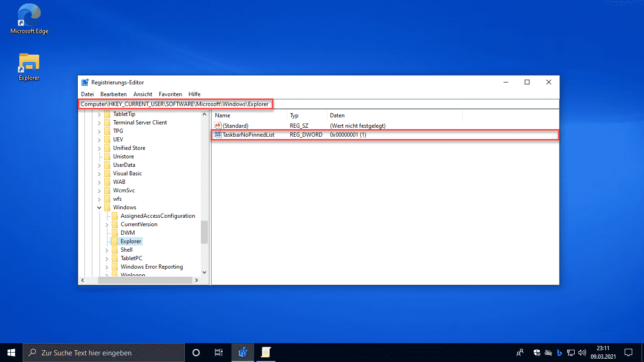Click the Registry Editor taskbar icon
Image resolution: width=644 pixels, height=362 pixels.
point(243,353)
